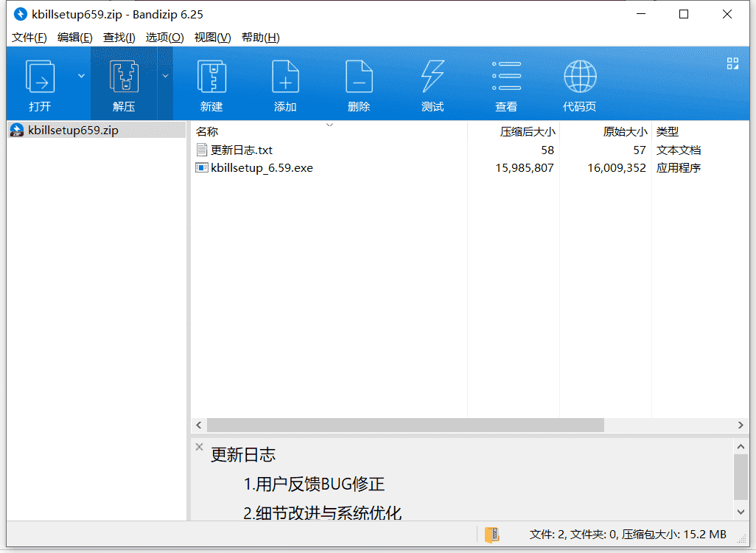
Task: Click the 2.细节改进与系统优化 line in preview
Action: (322, 513)
